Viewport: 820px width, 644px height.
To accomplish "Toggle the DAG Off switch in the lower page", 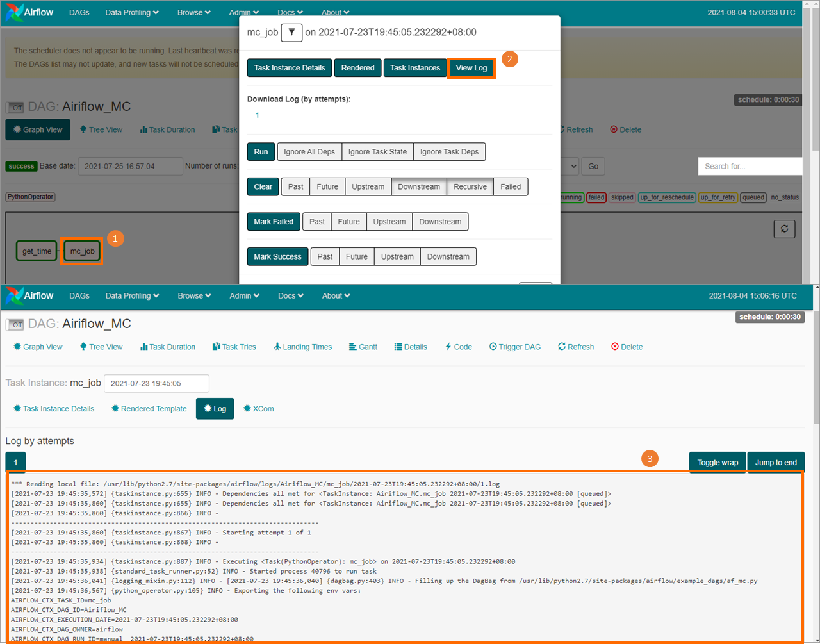I will click(15, 325).
